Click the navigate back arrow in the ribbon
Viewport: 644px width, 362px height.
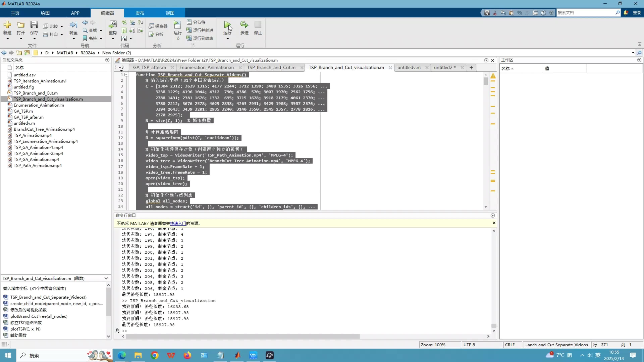85,23
